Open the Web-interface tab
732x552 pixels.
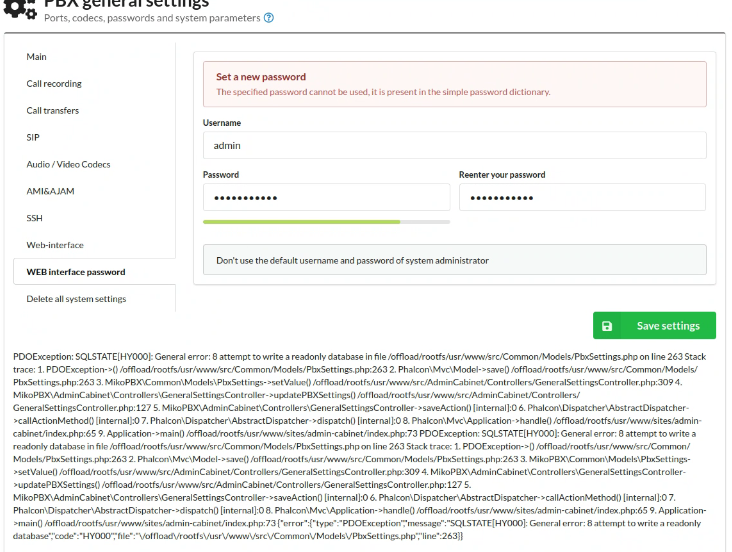click(x=55, y=245)
